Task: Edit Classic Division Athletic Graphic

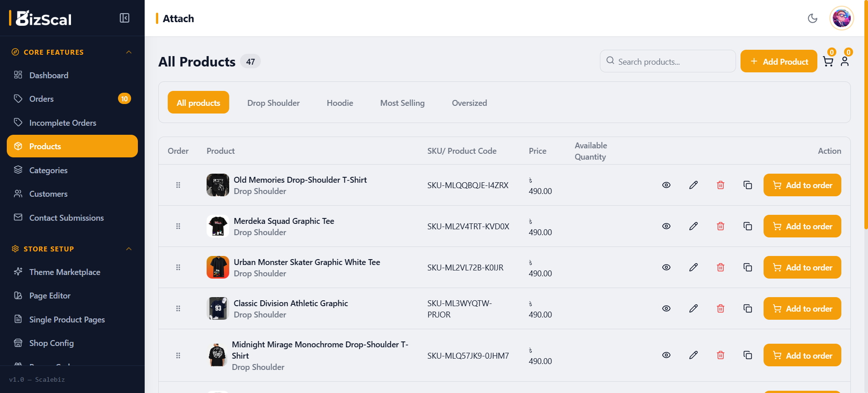Action: 693,308
